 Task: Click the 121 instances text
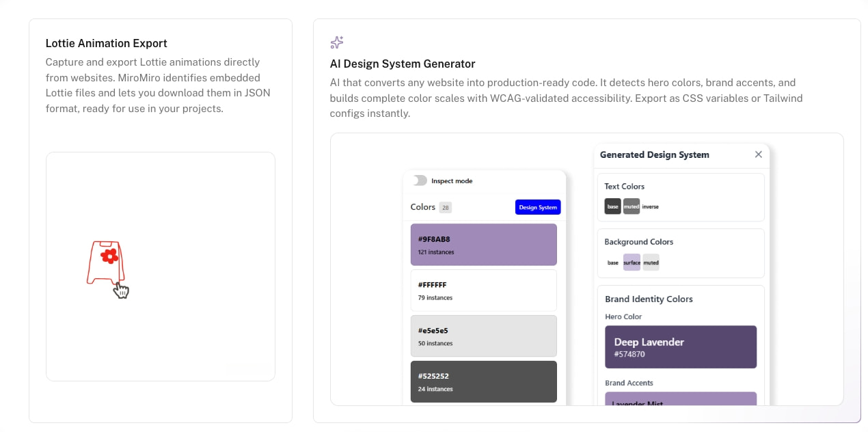436,252
